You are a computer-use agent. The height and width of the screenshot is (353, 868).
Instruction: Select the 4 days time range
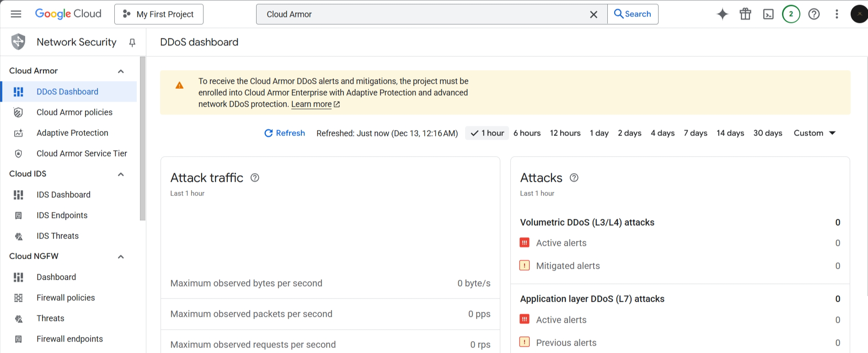(x=663, y=133)
